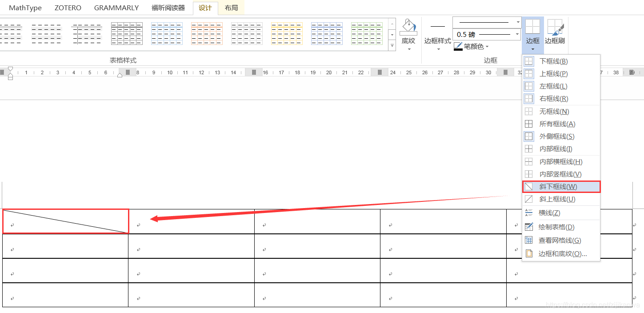Click the right border (右框线) icon
Screen dimensions: 644x313
point(529,99)
